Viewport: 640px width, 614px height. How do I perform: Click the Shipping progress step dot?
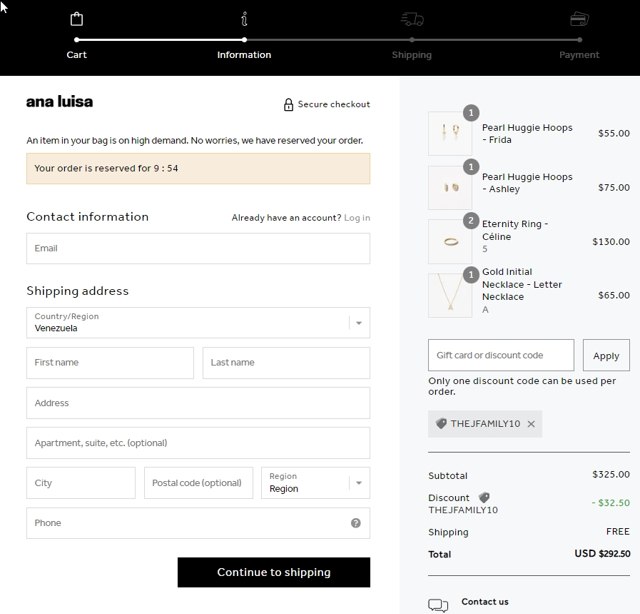[412, 40]
